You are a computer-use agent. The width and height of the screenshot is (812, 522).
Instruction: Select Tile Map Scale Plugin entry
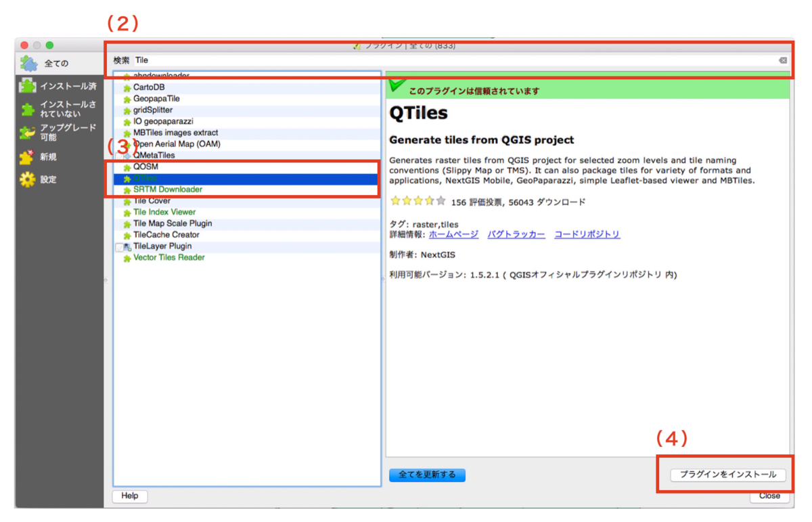pos(247,223)
